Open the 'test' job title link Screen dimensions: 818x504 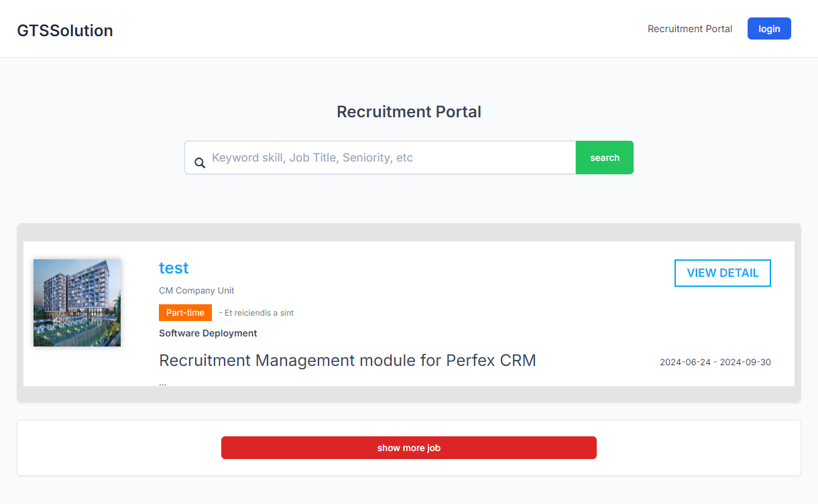click(174, 268)
